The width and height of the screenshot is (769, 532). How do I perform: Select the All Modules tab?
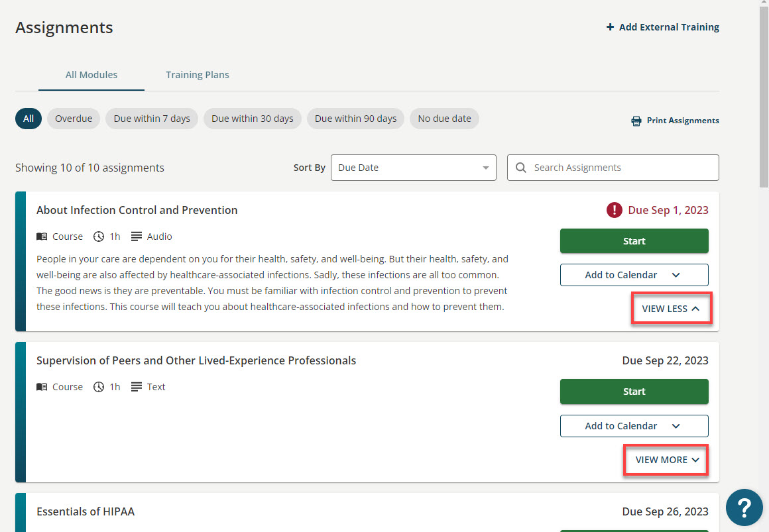91,74
